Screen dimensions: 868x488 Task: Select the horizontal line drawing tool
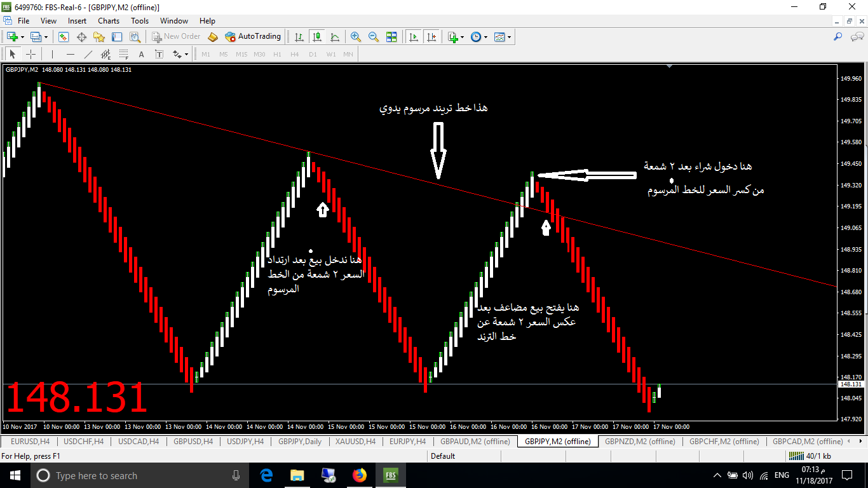71,54
